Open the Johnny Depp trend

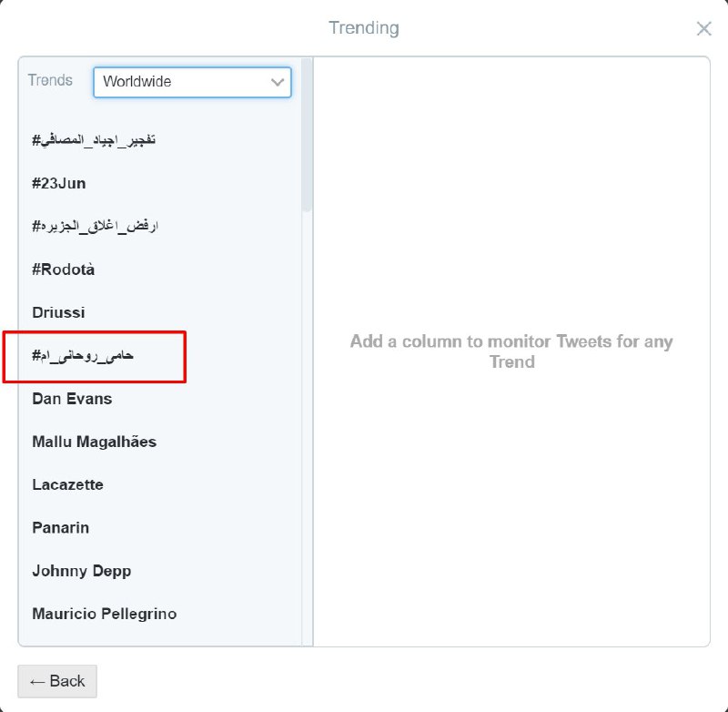(81, 571)
